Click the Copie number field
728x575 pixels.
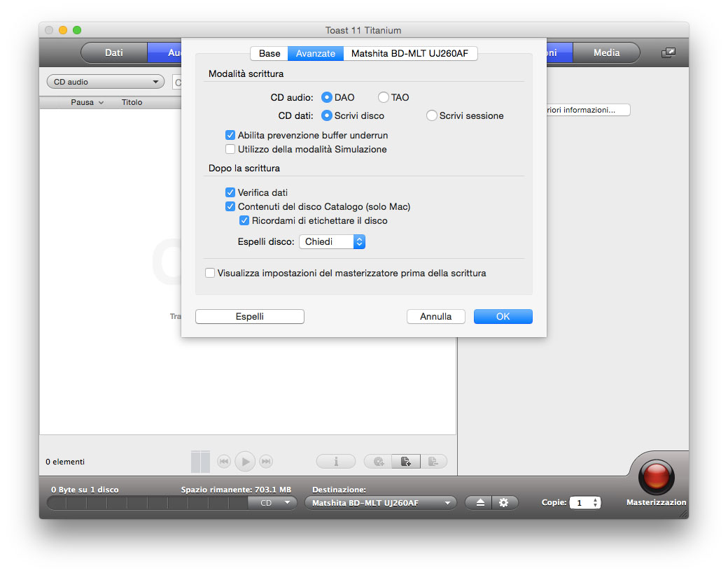click(x=580, y=503)
